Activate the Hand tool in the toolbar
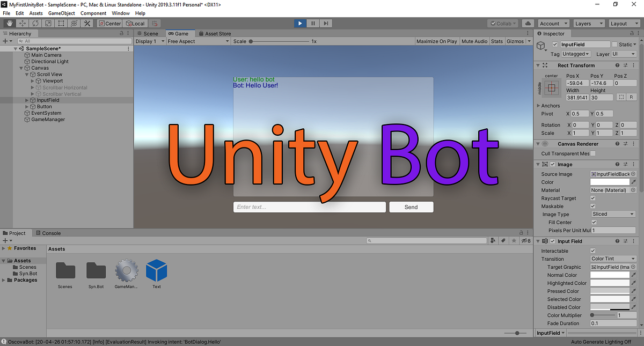This screenshot has height=346, width=644. pos(9,23)
